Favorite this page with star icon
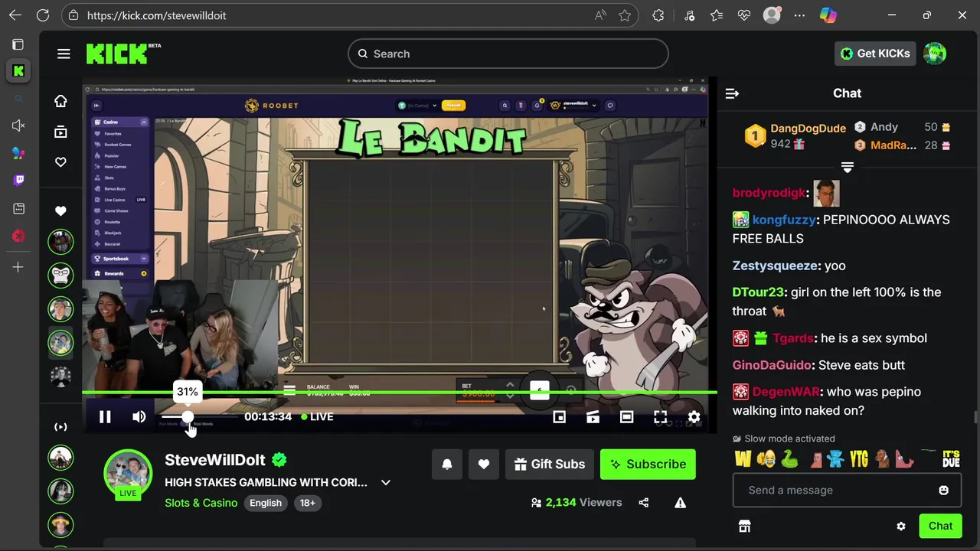This screenshot has height=551, width=980. tap(625, 15)
